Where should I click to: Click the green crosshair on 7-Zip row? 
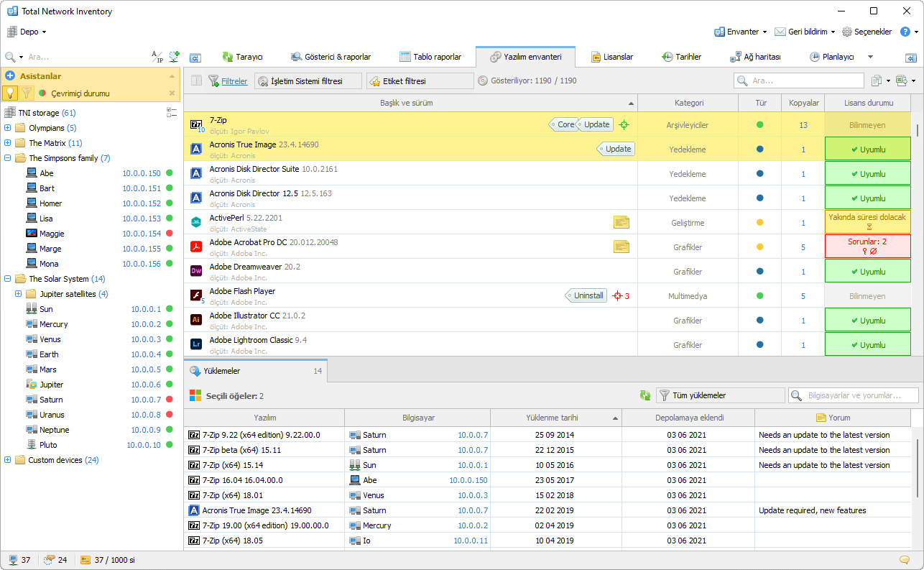point(624,124)
